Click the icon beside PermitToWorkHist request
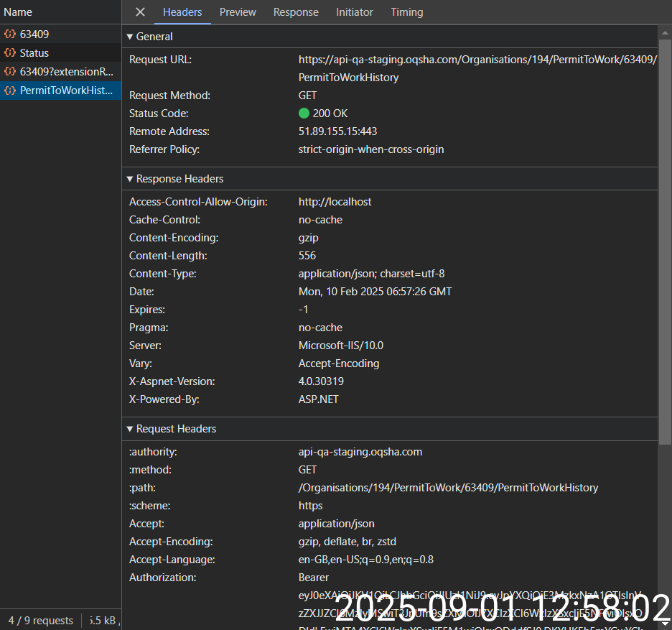 click(10, 91)
